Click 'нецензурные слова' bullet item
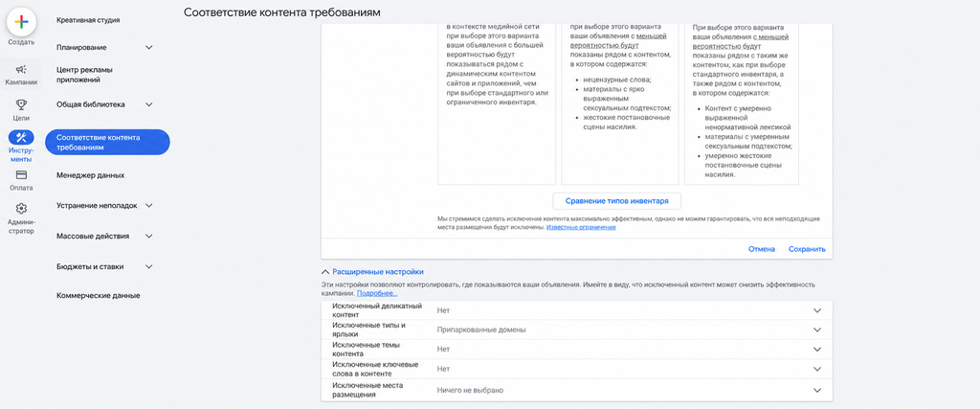 [x=617, y=80]
